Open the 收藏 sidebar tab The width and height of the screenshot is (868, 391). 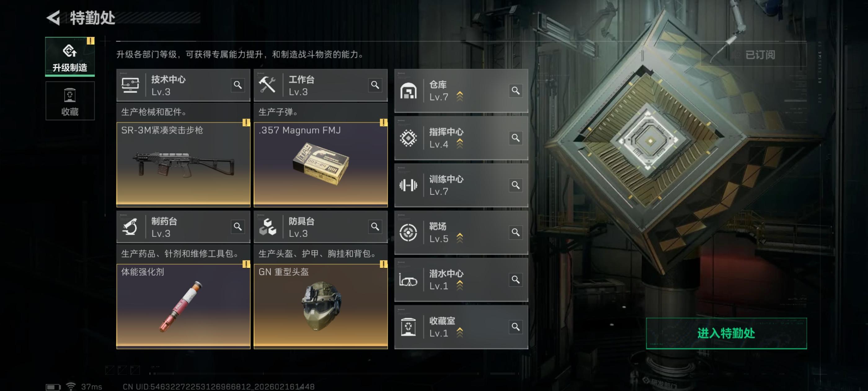click(70, 101)
